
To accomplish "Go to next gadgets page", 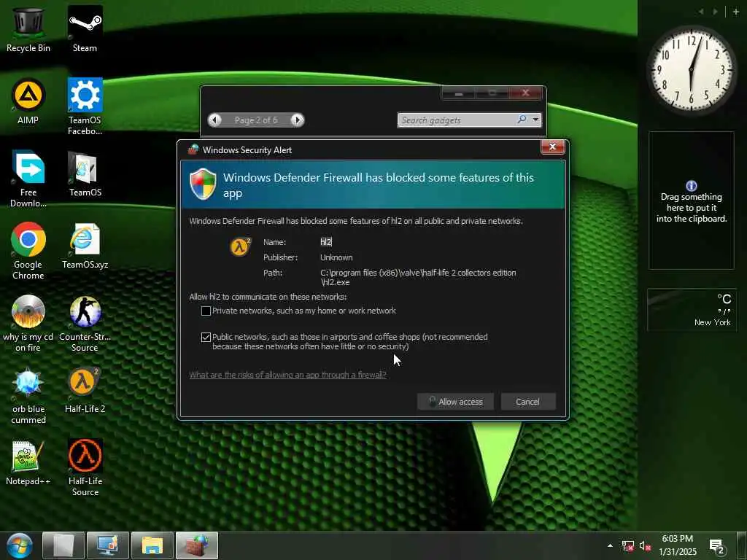I will pos(298,120).
